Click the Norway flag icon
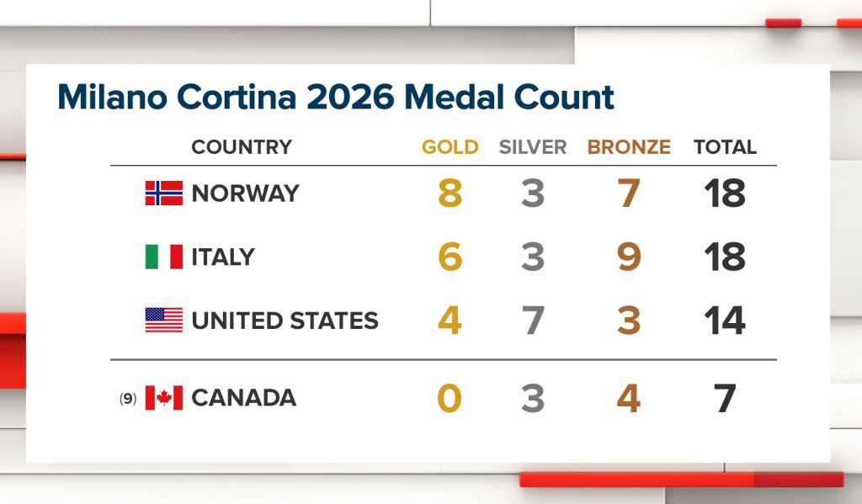This screenshot has height=504, width=862. coord(163,194)
